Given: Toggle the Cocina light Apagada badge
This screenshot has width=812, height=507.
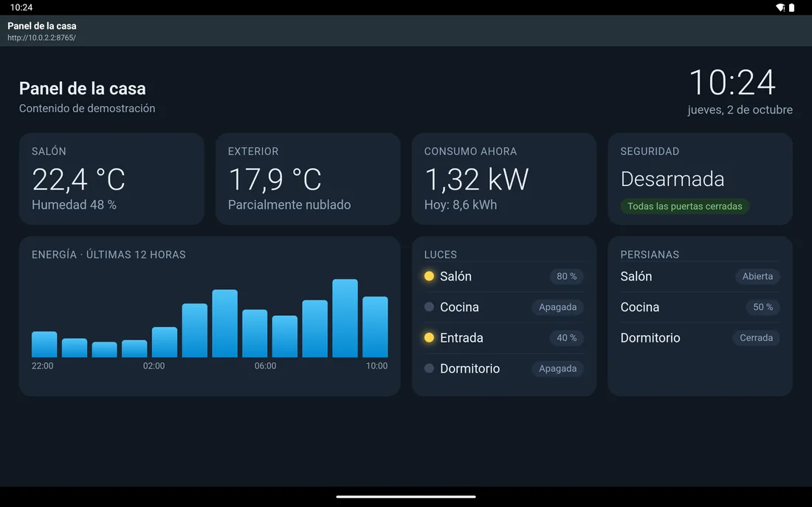Looking at the screenshot, I should (558, 306).
